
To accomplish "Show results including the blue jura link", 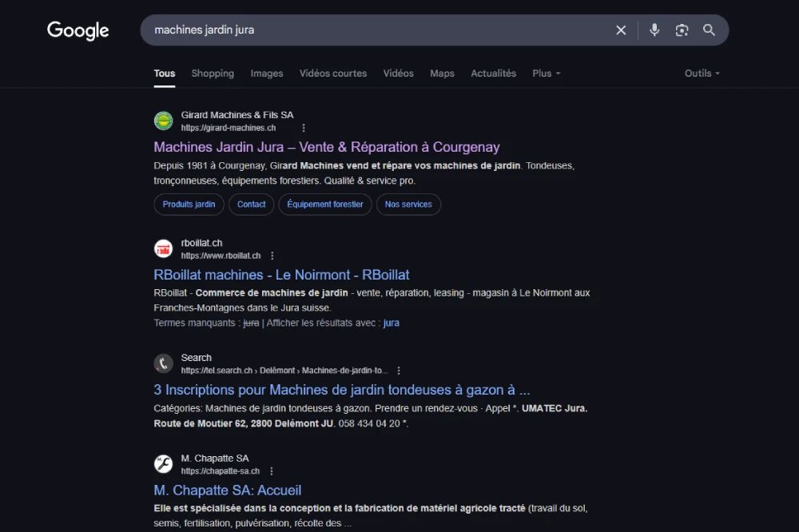I will point(392,323).
